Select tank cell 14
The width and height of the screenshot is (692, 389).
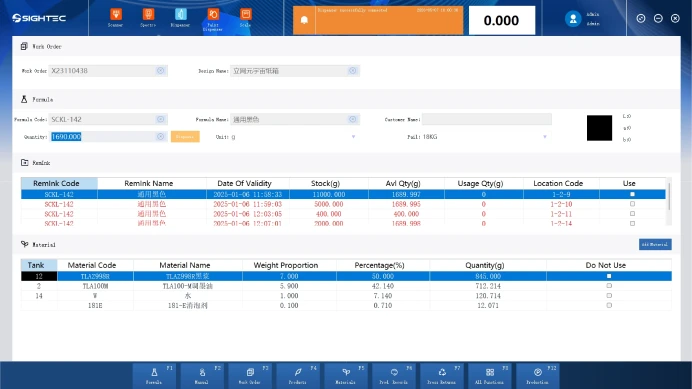[39, 295]
